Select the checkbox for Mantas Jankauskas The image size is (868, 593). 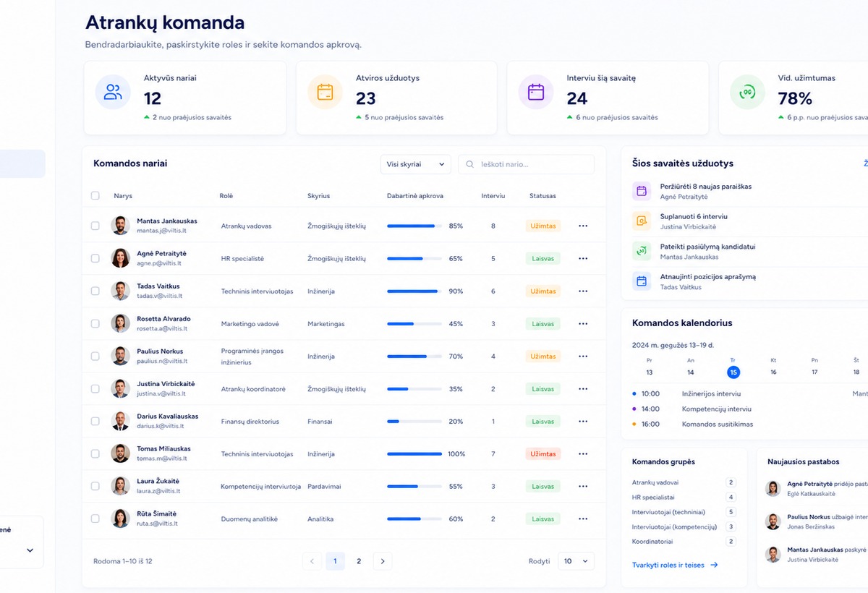pos(95,226)
